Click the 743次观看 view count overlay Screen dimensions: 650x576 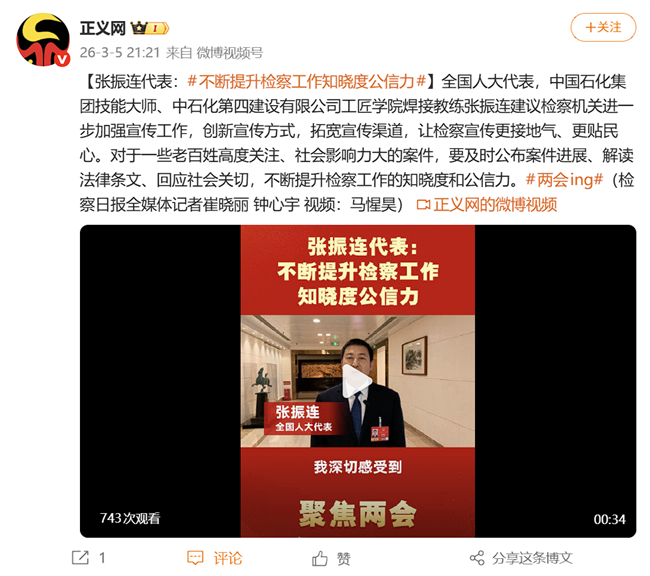click(x=130, y=518)
